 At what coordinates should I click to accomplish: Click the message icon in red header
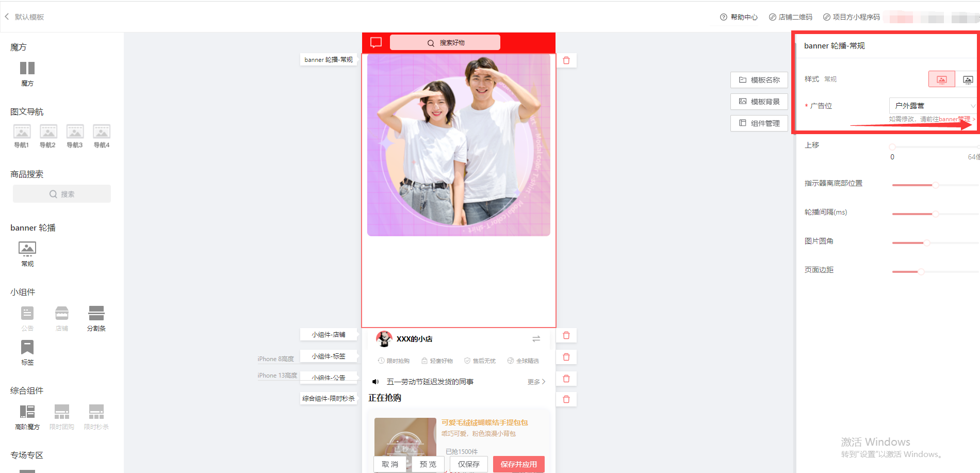pos(376,42)
